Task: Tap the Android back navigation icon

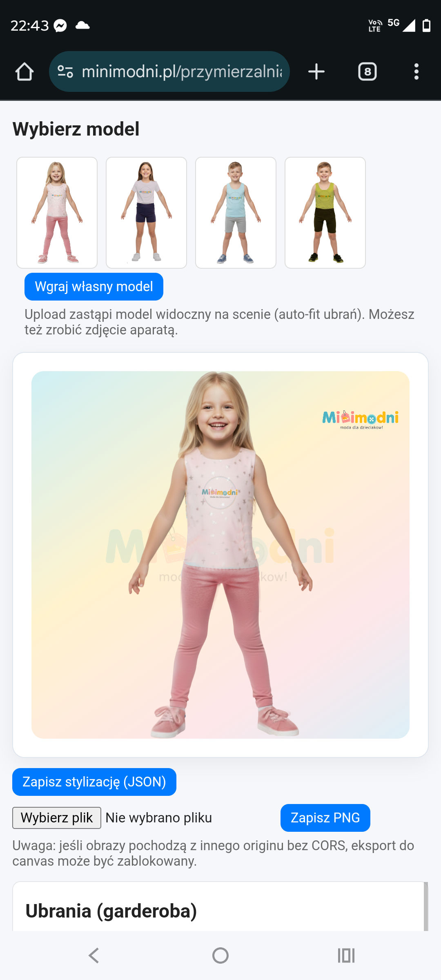Action: 94,955
